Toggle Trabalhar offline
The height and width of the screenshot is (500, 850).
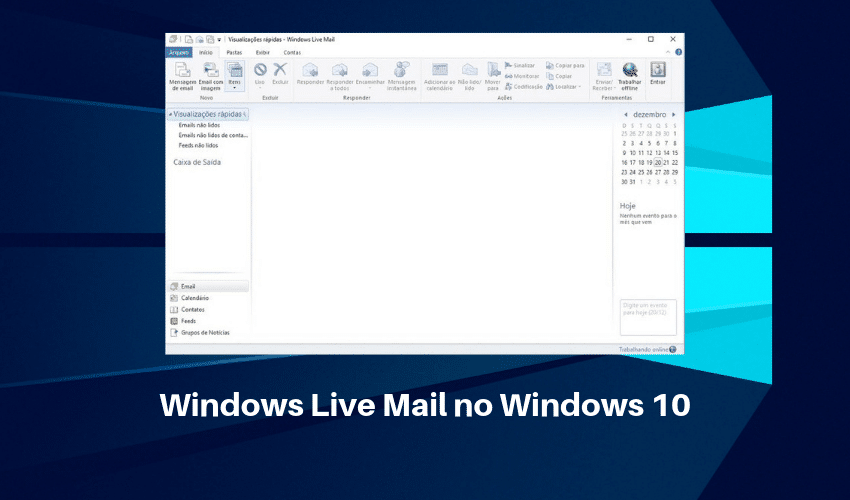pyautogui.click(x=629, y=76)
